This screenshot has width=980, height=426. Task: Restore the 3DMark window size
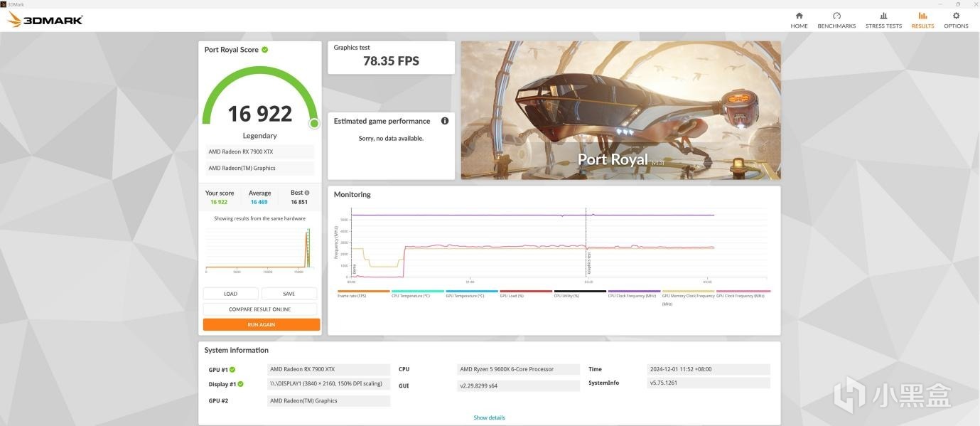click(x=958, y=4)
